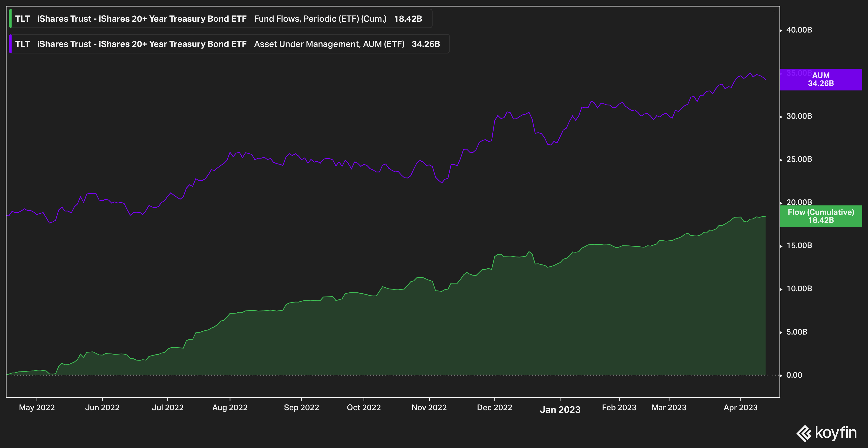
Task: Select the Fund Flows cumulative legend entry
Action: [x=220, y=19]
